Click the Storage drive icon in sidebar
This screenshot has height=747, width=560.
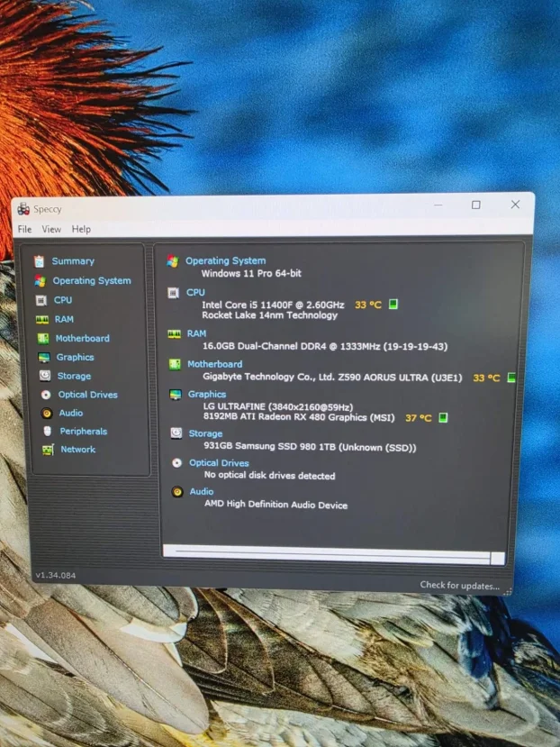[45, 376]
